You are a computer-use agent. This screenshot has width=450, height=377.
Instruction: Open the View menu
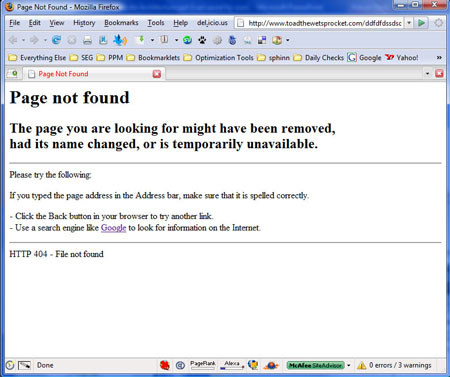click(x=57, y=23)
